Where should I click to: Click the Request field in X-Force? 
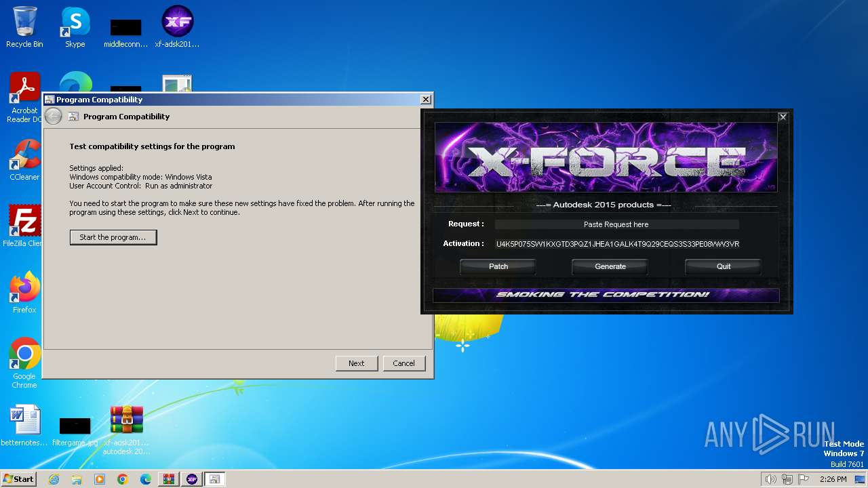616,224
